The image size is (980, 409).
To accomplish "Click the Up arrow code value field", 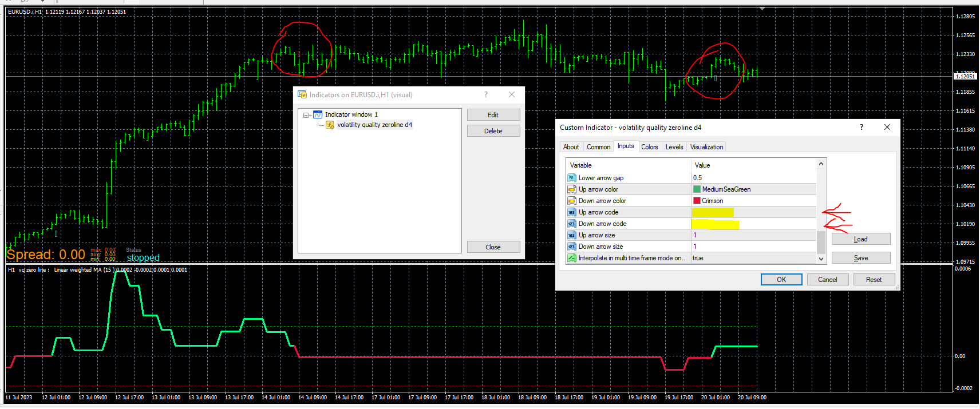I will tap(753, 212).
